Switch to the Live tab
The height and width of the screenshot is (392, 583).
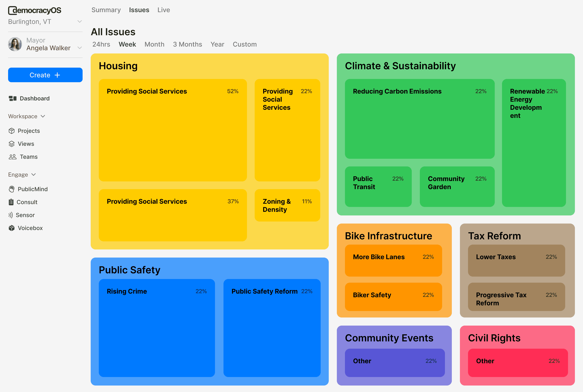163,10
